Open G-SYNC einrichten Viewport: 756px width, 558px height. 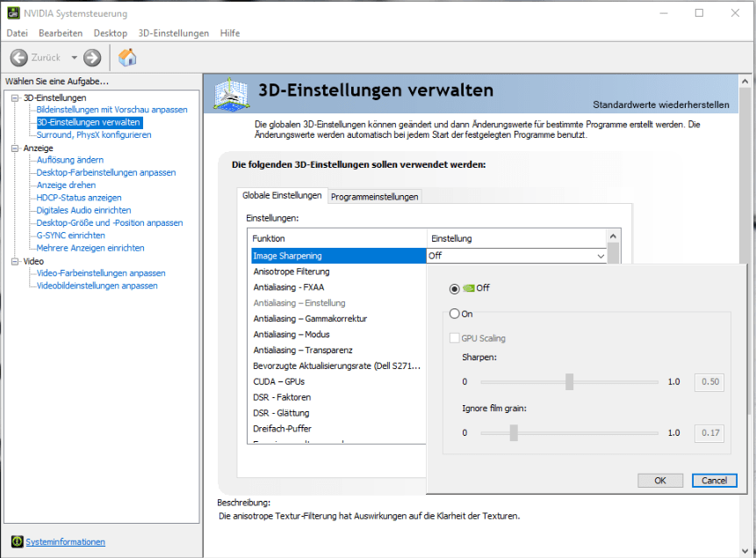click(71, 236)
